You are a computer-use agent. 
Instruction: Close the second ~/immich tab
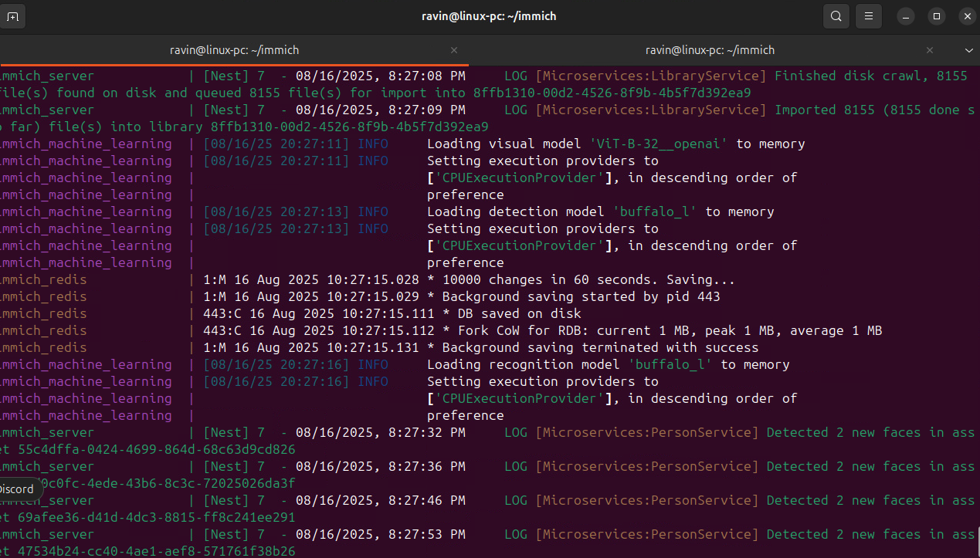(x=930, y=50)
